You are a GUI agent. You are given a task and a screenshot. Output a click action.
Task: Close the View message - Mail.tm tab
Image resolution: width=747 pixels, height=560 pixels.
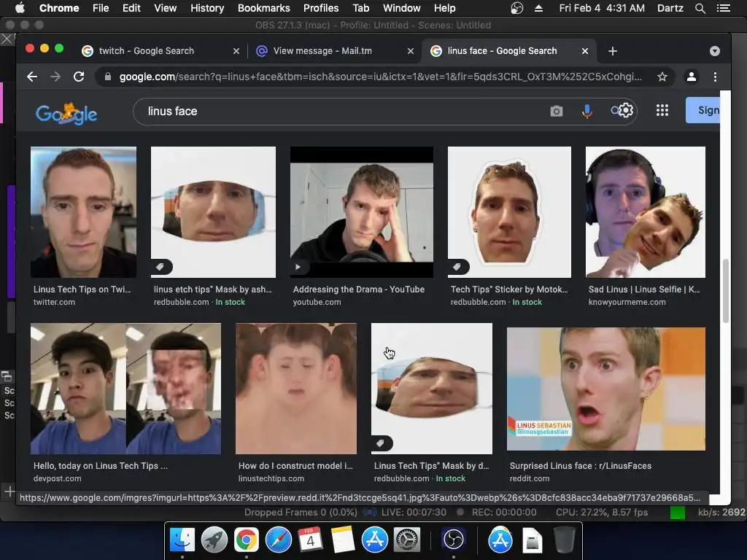410,51
